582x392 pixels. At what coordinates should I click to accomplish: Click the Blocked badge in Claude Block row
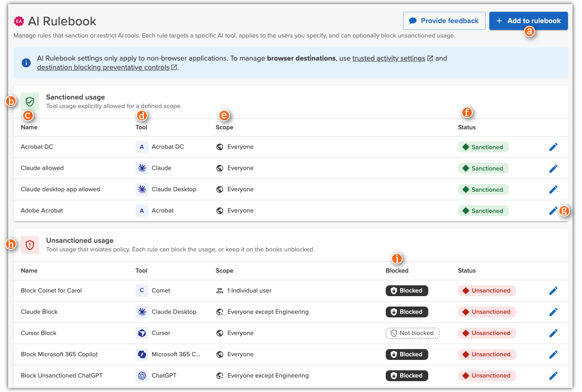(x=407, y=312)
